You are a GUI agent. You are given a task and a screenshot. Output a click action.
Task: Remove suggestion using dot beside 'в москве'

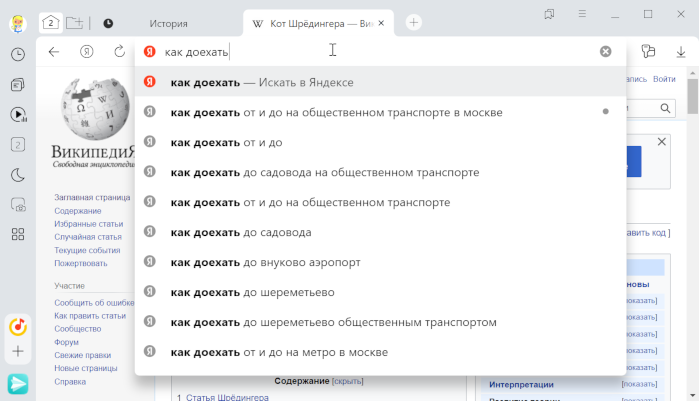[x=605, y=111]
